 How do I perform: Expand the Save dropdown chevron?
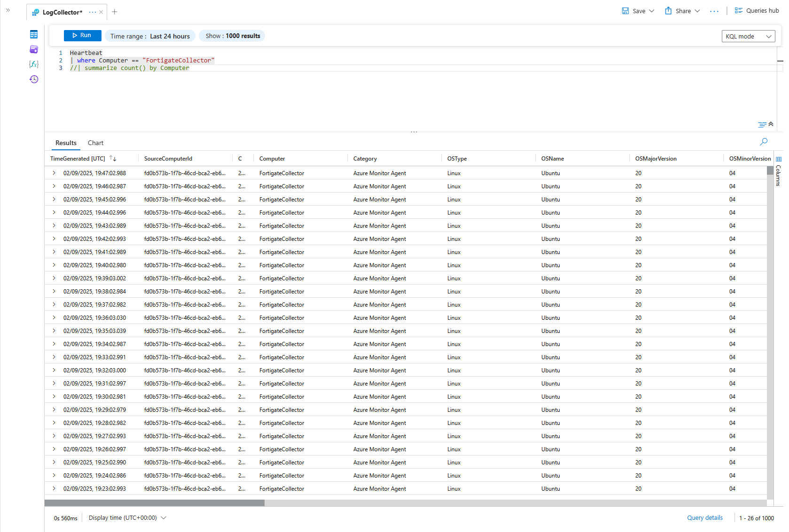(x=651, y=11)
